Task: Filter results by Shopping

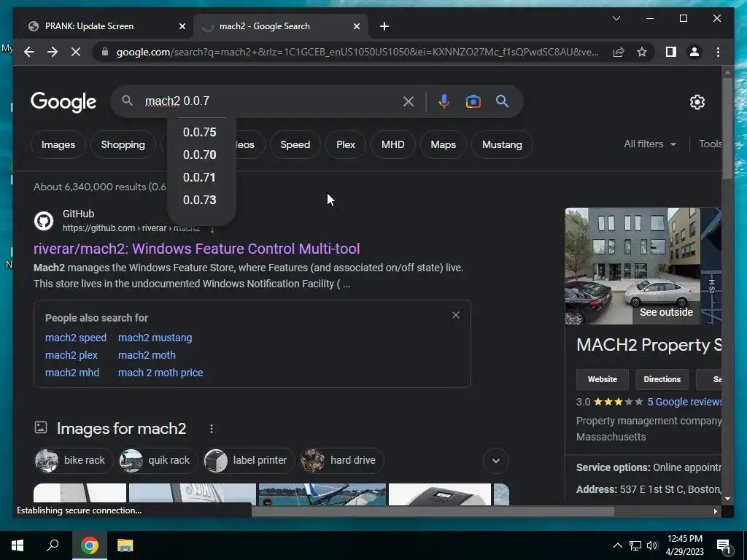Action: point(123,144)
